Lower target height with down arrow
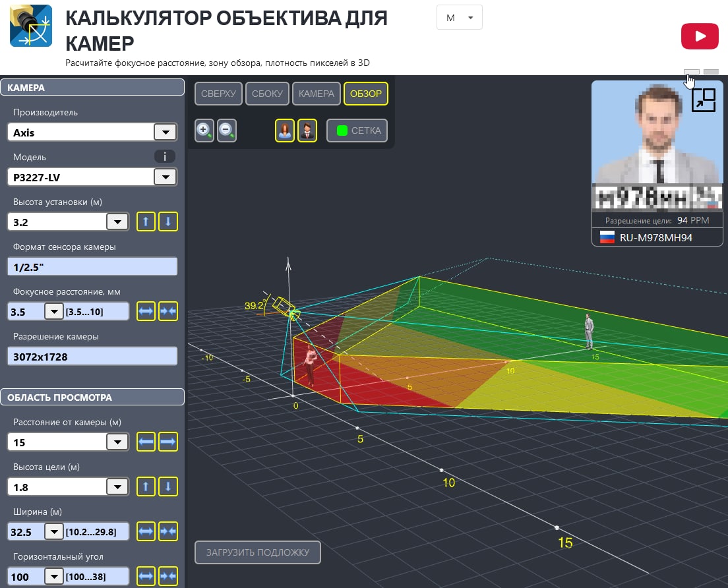Image resolution: width=728 pixels, height=588 pixels. coord(168,486)
